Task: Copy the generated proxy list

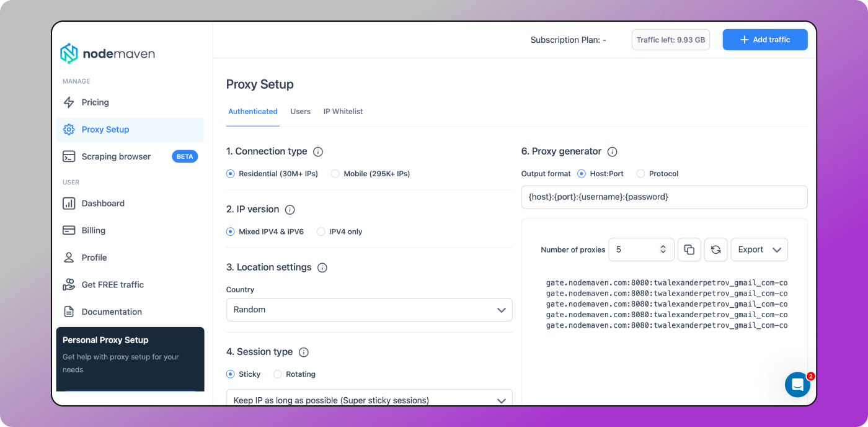Action: coord(689,249)
